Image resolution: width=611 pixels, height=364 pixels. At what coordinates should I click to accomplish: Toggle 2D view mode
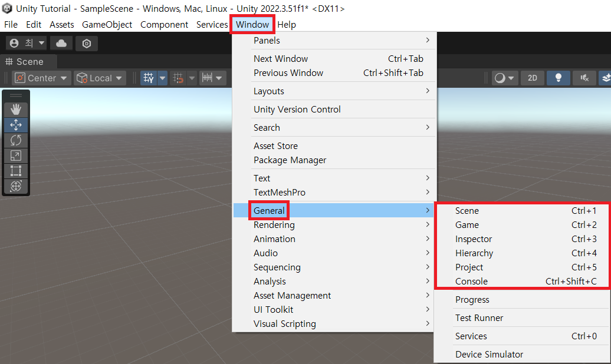click(x=533, y=78)
